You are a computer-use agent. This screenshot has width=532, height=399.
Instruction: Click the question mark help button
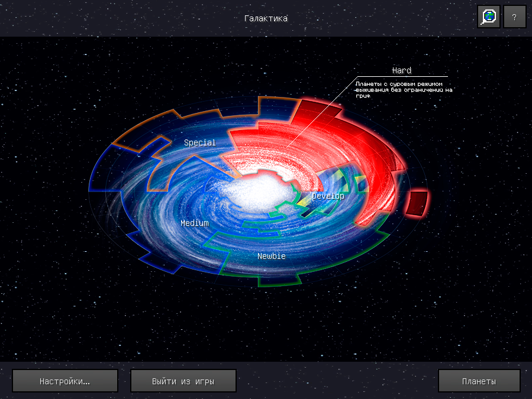514,17
